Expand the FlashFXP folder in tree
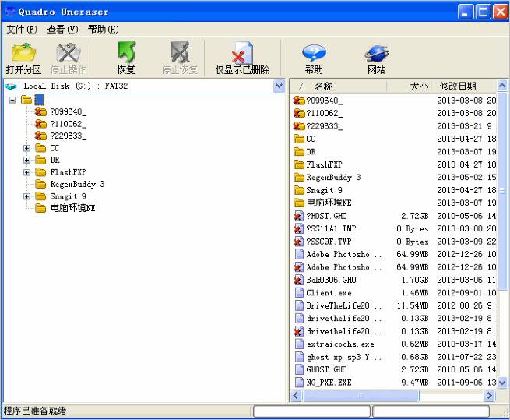Image resolution: width=510 pixels, height=420 pixels. click(x=27, y=172)
